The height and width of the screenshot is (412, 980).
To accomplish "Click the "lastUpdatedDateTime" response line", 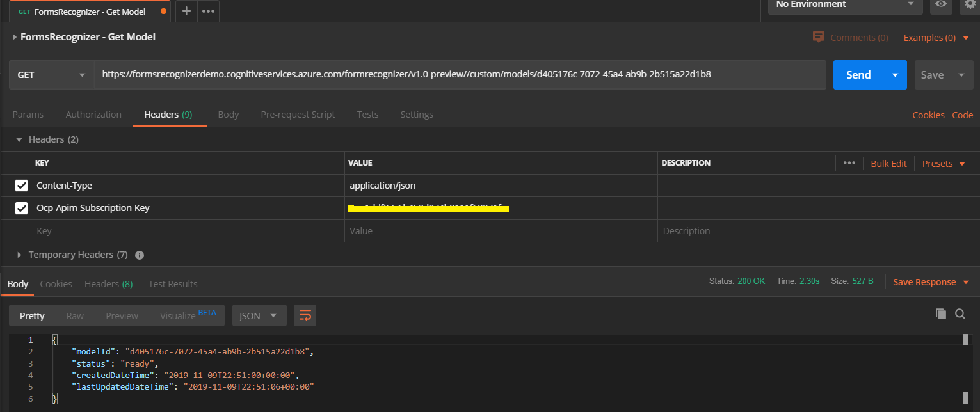I will [x=193, y=386].
